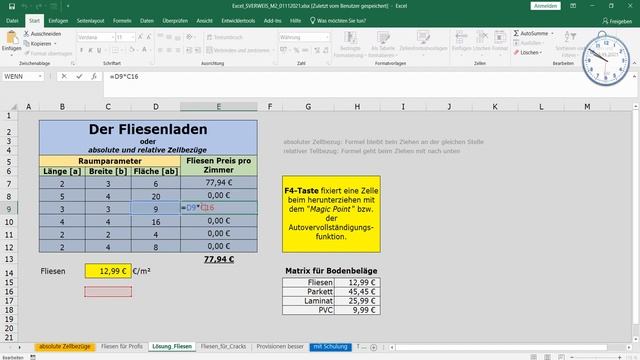Click the italic K icon
The height and width of the screenshot is (360, 640).
pyautogui.click(x=90, y=50)
